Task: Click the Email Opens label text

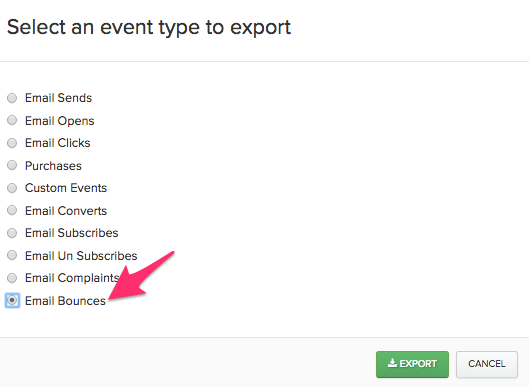Action: pyautogui.click(x=60, y=121)
